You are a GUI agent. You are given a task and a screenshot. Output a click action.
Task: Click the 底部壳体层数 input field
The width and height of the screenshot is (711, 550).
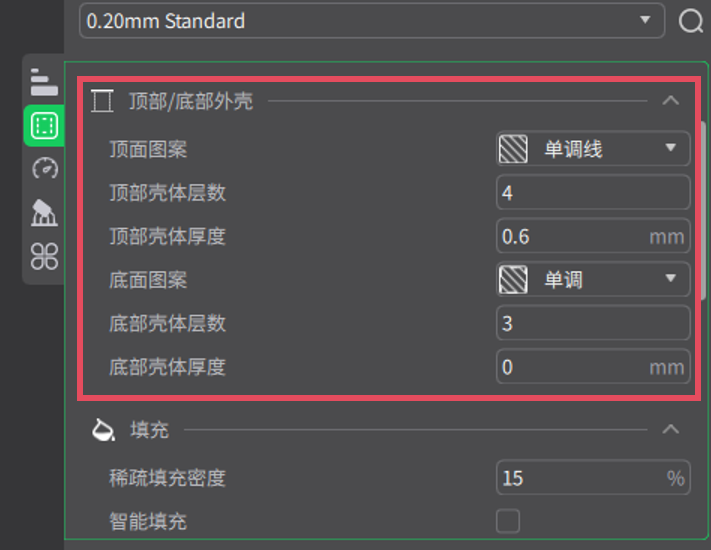(x=592, y=324)
